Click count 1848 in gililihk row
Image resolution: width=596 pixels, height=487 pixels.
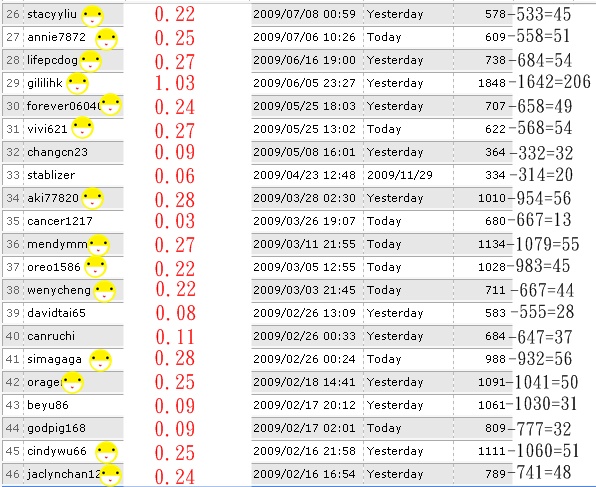[x=492, y=83]
